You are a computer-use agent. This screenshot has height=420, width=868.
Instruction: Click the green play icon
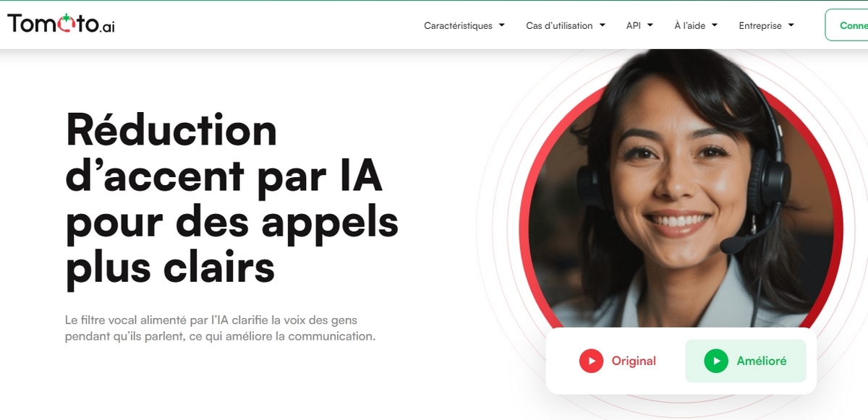pos(716,361)
